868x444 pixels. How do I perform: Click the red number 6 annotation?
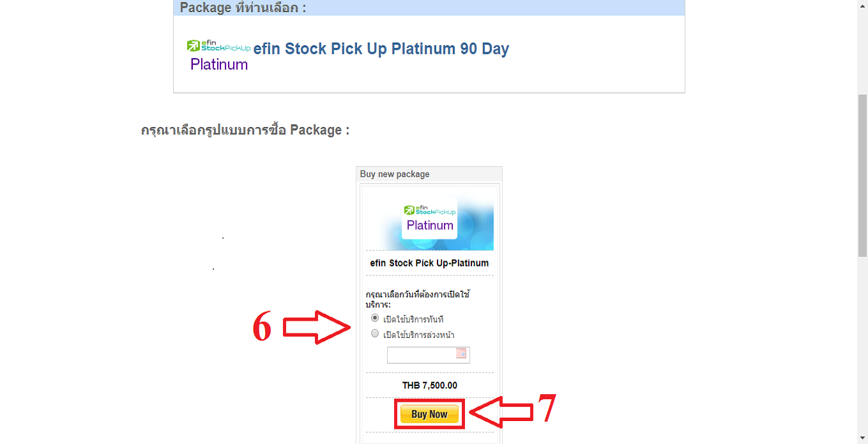point(262,329)
